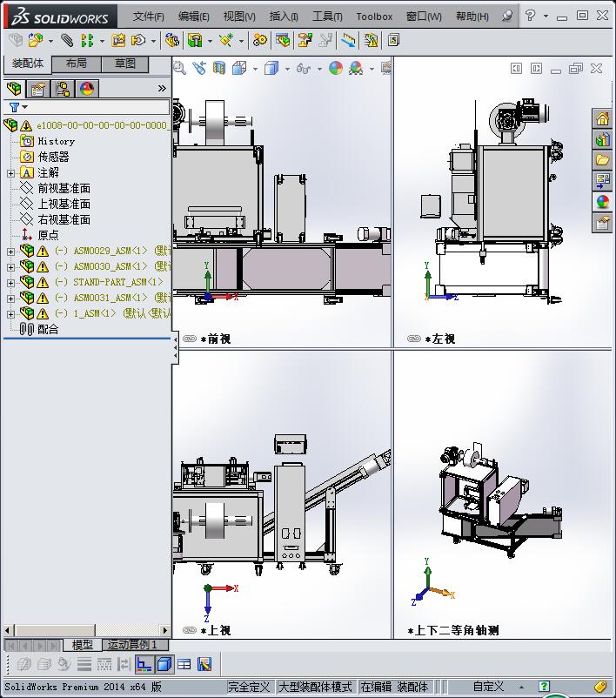Click the Bill of Materials icon
The width and height of the screenshot is (616, 698).
pos(283,41)
